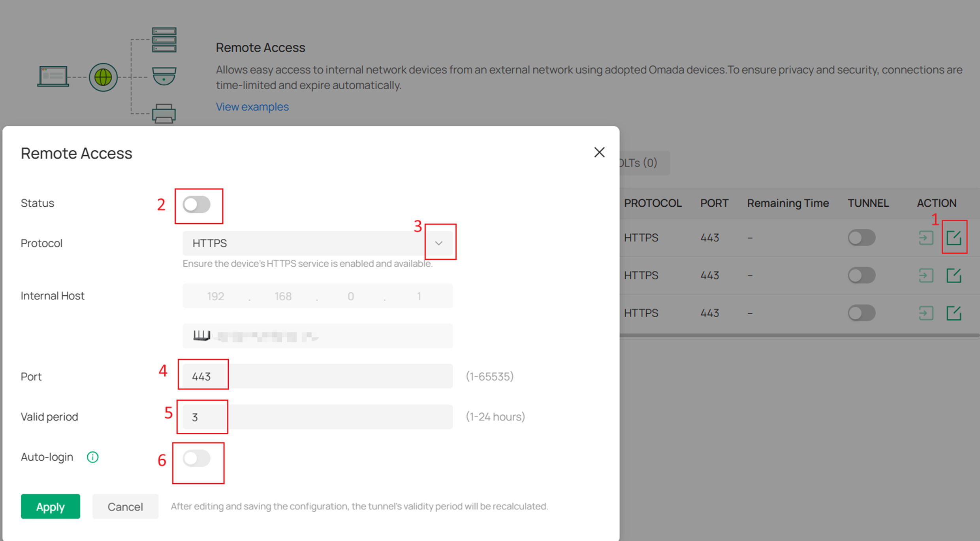Select the ACTION column header
The width and height of the screenshot is (980, 541).
[x=936, y=203]
